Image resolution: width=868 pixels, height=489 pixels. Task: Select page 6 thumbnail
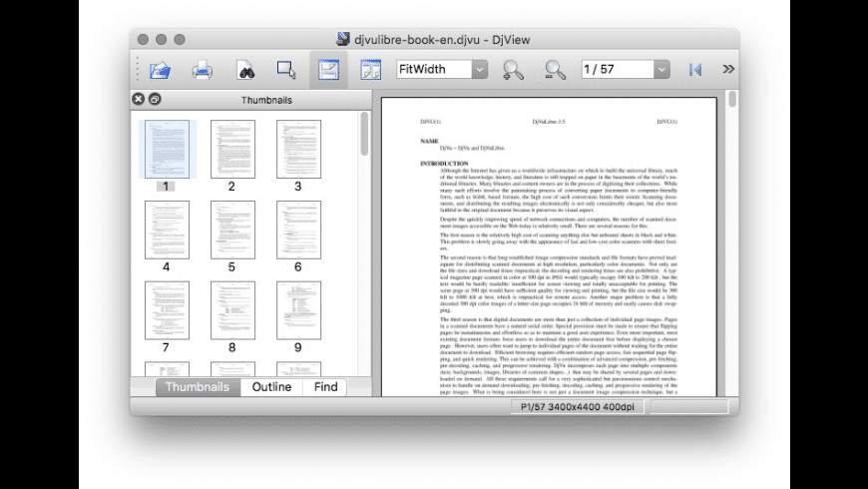[x=298, y=230]
